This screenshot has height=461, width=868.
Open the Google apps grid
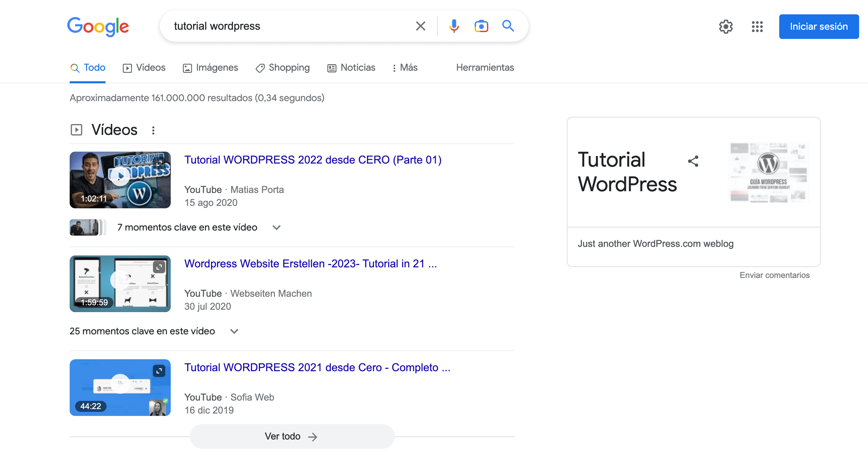[757, 27]
